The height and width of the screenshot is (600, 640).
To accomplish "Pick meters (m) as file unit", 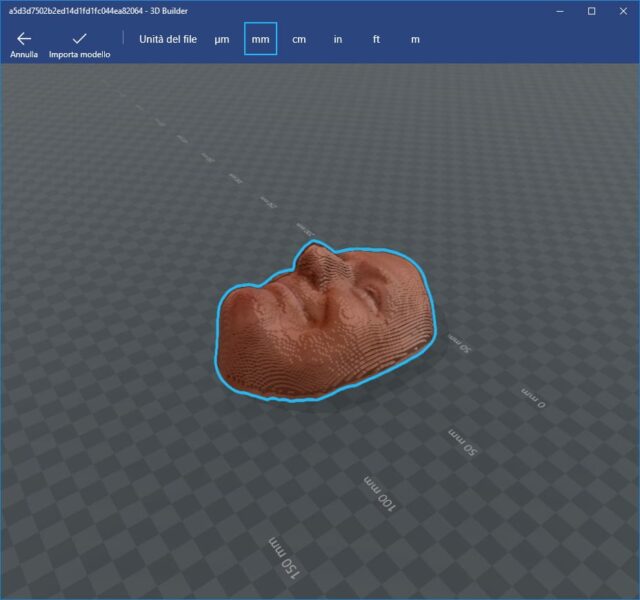I will 415,39.
